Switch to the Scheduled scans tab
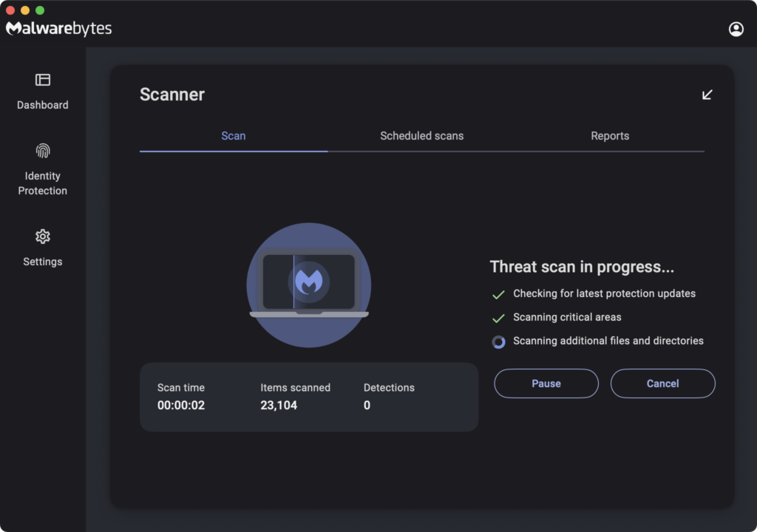Screen dimensions: 757x532 421,136
